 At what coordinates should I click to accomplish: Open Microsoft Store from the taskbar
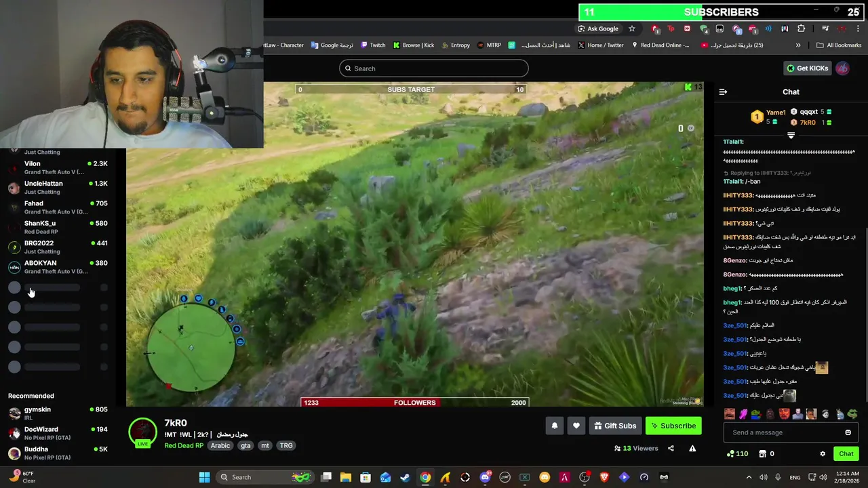click(x=366, y=477)
